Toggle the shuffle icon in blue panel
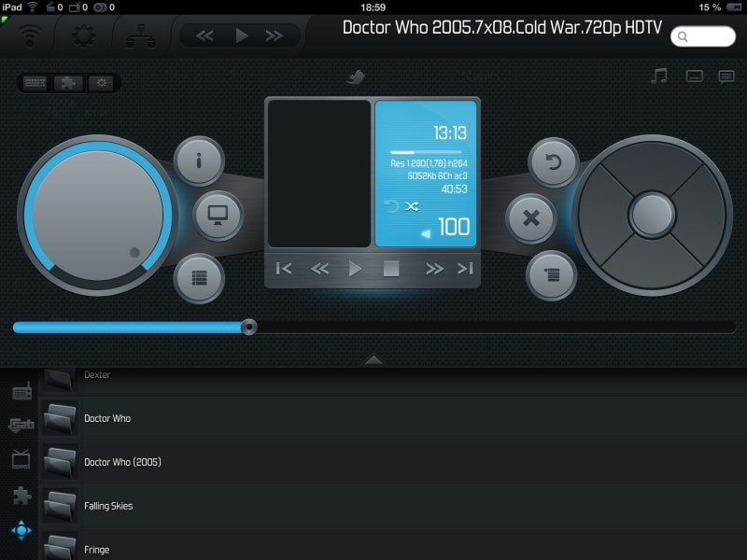The image size is (747, 560). [x=412, y=206]
